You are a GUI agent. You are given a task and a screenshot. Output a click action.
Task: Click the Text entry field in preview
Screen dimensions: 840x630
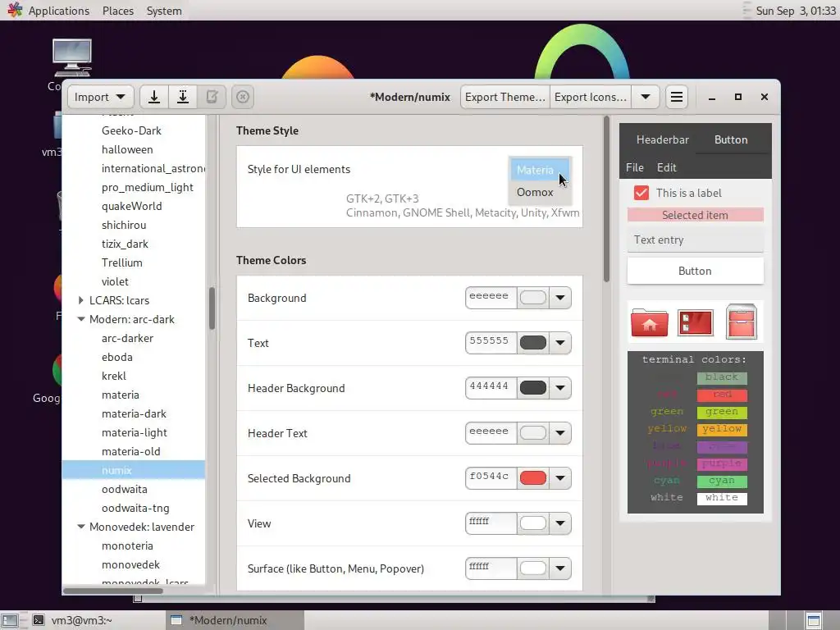point(695,240)
